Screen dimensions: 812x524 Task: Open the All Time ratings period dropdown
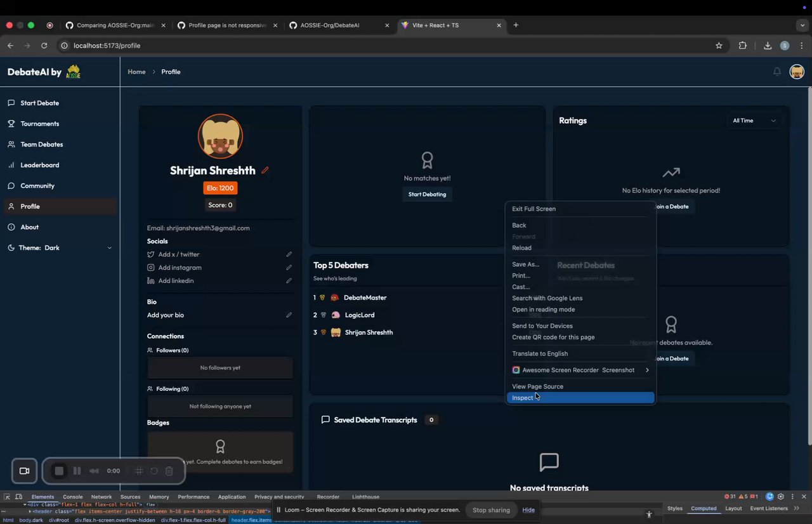754,121
